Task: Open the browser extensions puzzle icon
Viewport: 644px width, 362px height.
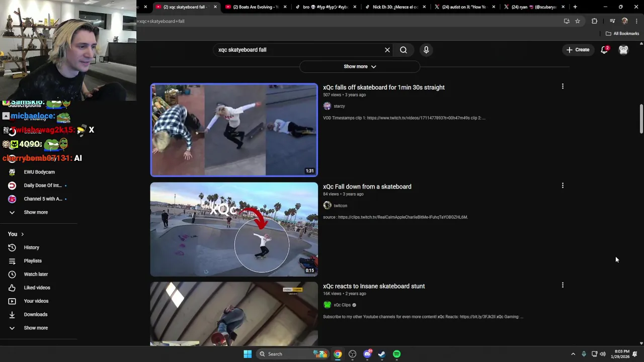Action: tap(594, 21)
